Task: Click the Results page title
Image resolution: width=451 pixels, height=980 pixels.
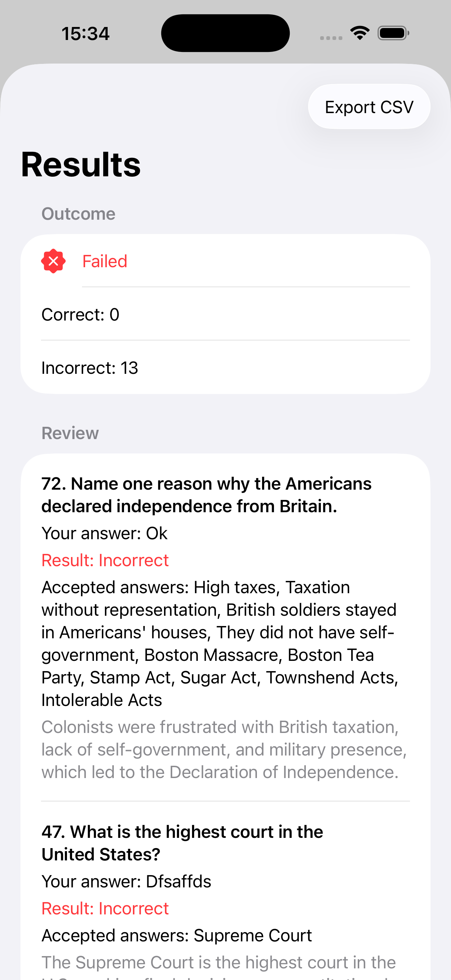Action: point(81,164)
